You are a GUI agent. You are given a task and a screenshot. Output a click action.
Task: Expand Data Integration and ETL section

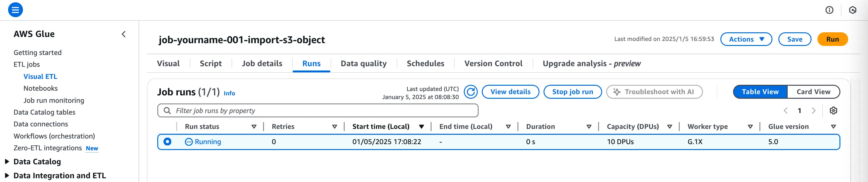point(7,175)
